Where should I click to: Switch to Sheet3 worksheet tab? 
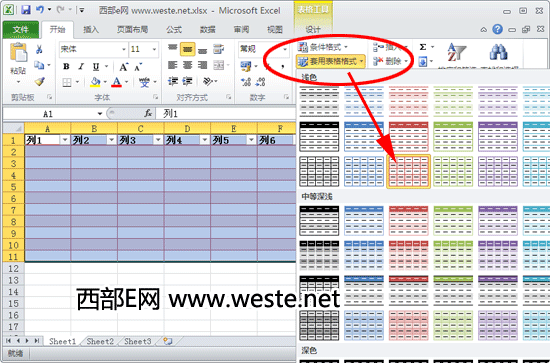138,341
